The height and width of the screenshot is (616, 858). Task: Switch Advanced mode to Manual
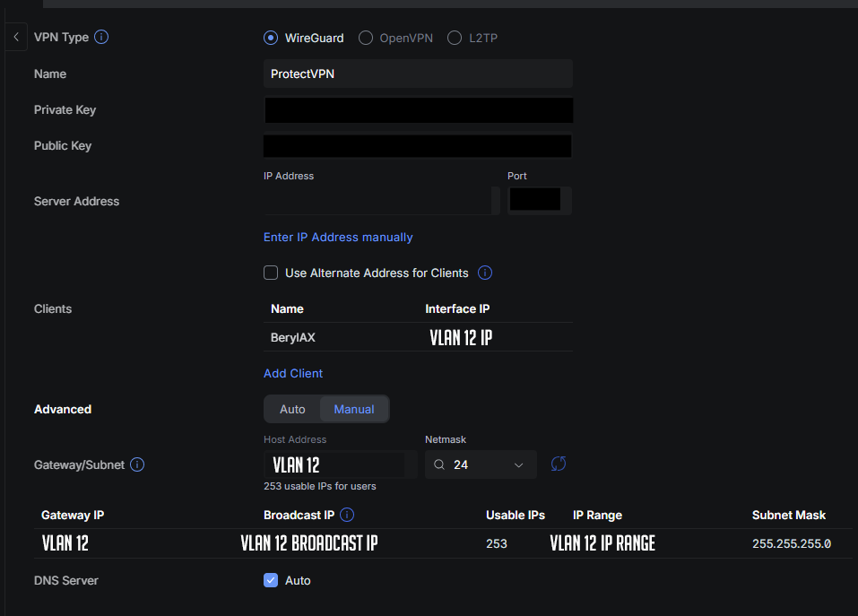pyautogui.click(x=354, y=409)
